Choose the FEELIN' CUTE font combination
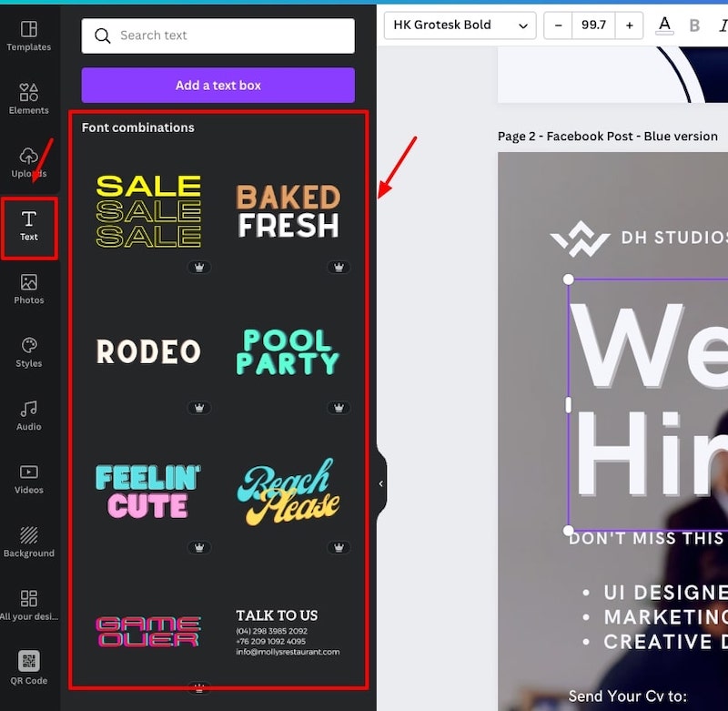728x711 pixels. tap(148, 492)
